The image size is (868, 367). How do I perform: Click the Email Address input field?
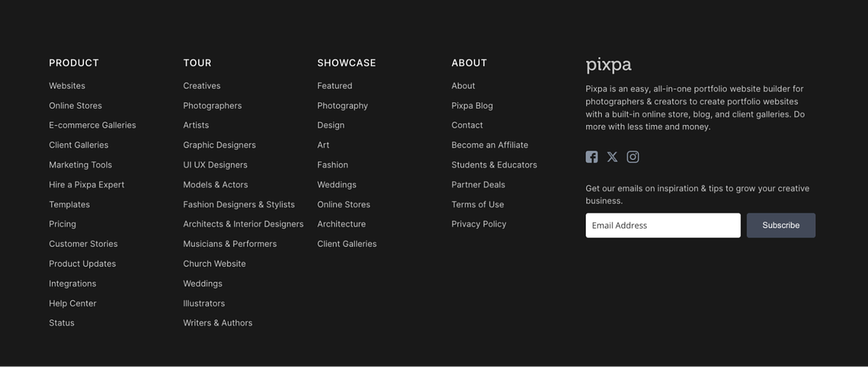point(663,225)
